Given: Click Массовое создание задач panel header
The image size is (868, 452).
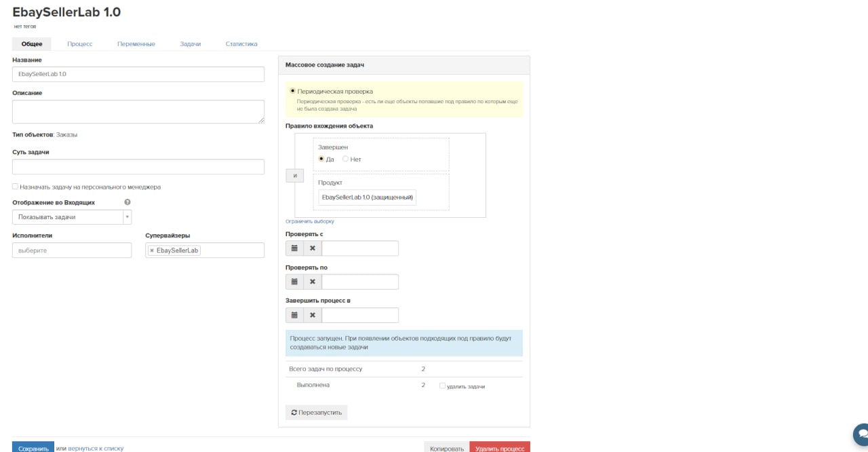Looking at the screenshot, I should coord(404,64).
